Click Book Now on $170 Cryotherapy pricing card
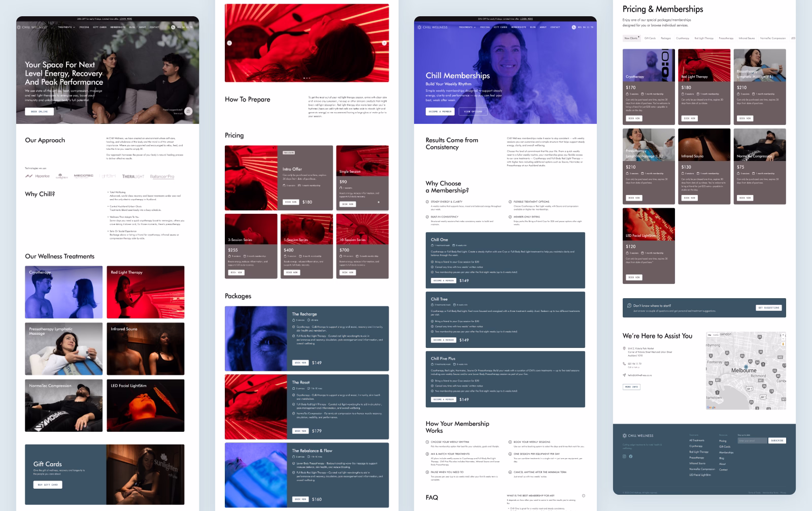This screenshot has height=511, width=812. click(x=634, y=118)
